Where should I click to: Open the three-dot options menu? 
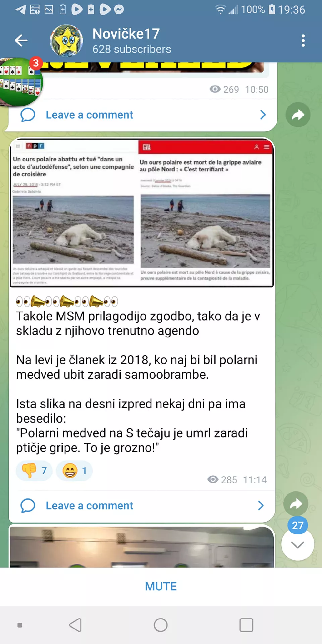tap(303, 41)
